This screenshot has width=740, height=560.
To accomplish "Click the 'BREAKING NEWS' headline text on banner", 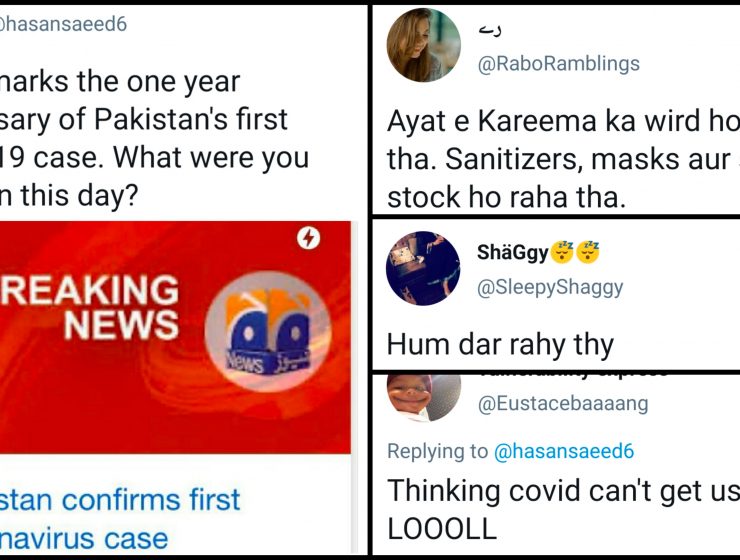I will coord(90,307).
